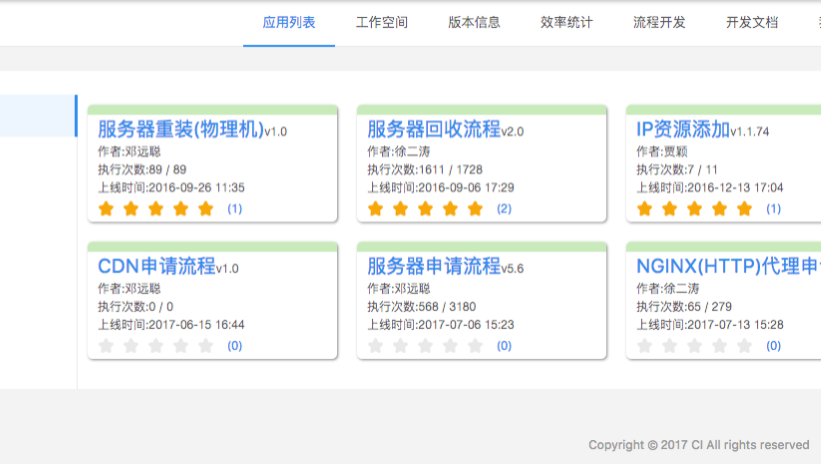
Task: Open the NGINX(HTTP)代理 application link
Action: (728, 266)
